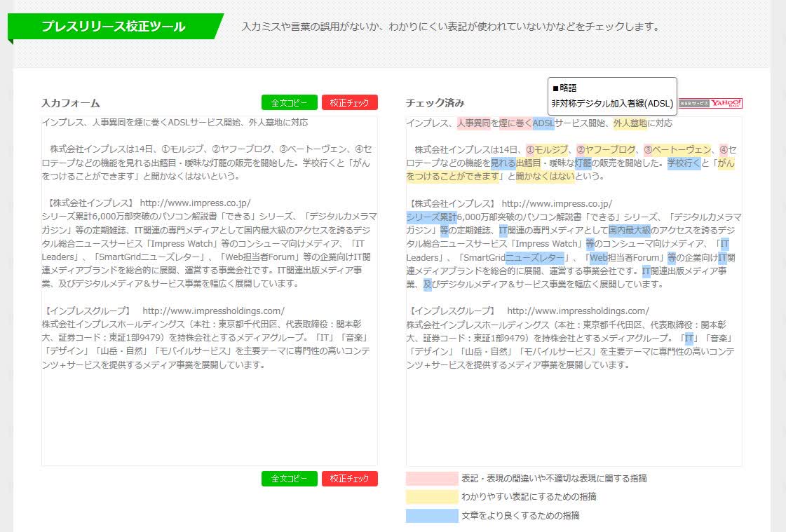786x532 pixels.
Task: Focus the 入力フォーム text area
Action: (x=210, y=291)
